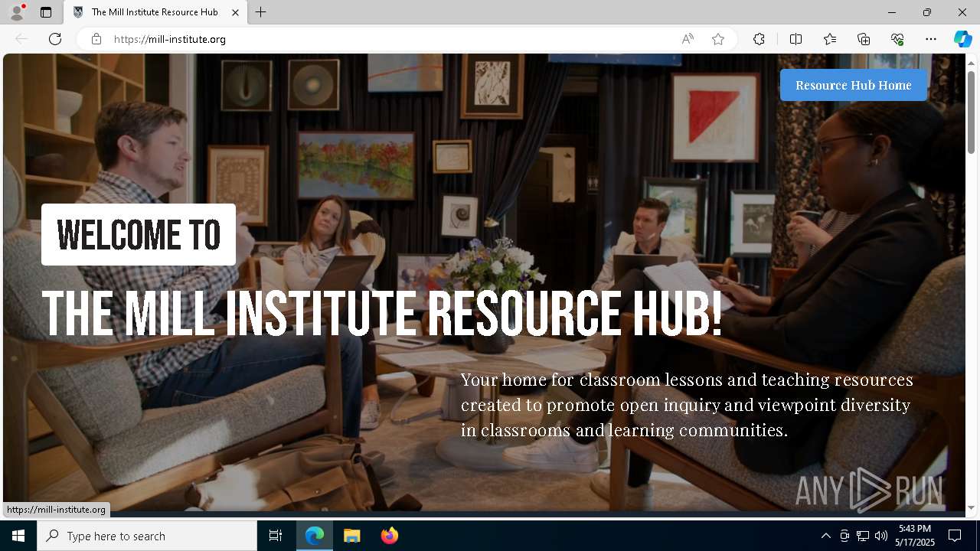Open the Favorites list

point(830,39)
